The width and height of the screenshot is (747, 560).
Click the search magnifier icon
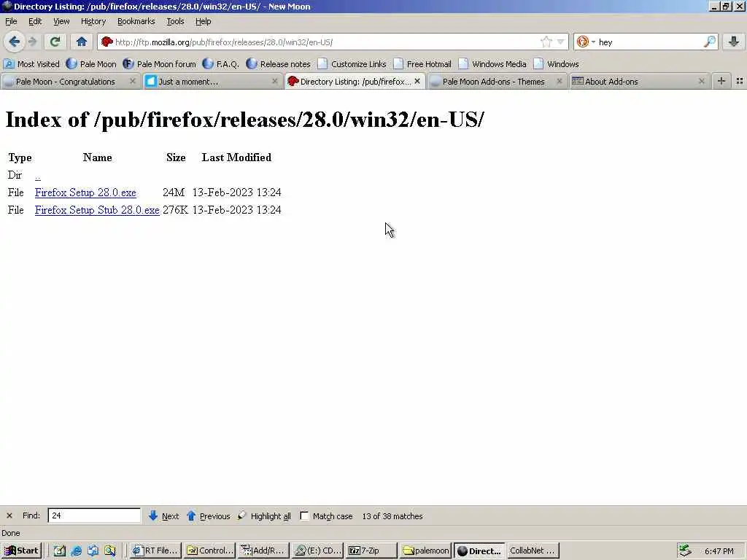(x=709, y=42)
